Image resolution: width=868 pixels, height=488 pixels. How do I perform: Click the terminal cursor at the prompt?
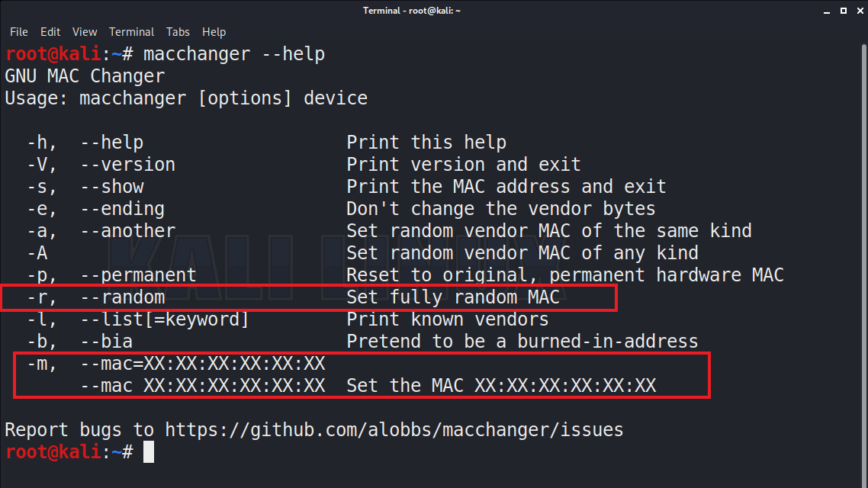click(149, 452)
